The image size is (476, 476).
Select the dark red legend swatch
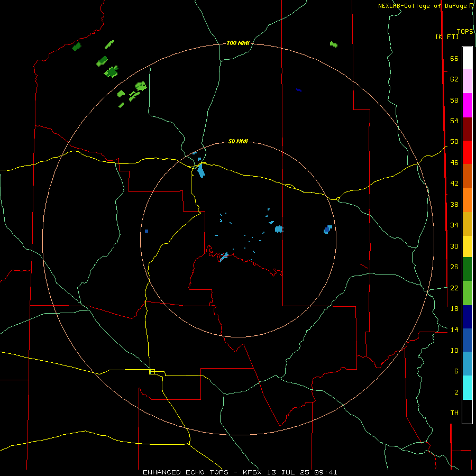click(467, 129)
